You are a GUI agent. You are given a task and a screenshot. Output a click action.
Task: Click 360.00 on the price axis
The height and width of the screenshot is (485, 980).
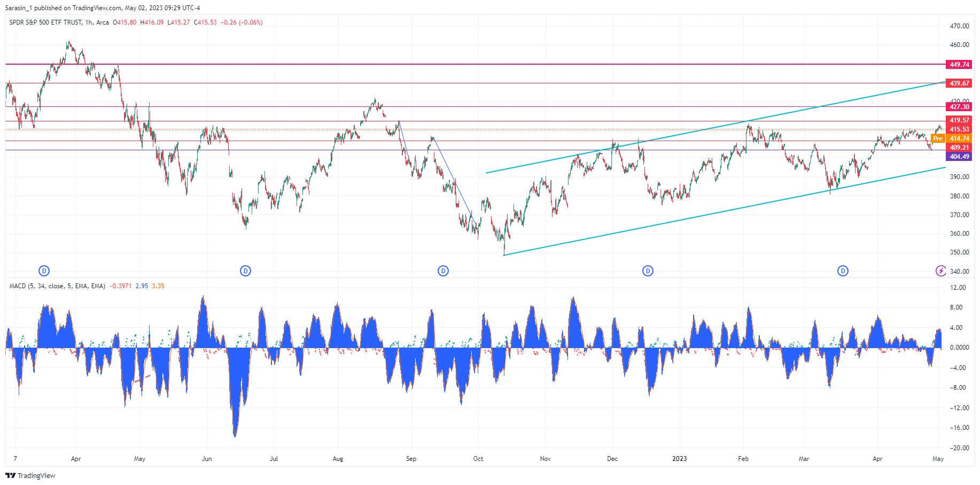(959, 234)
